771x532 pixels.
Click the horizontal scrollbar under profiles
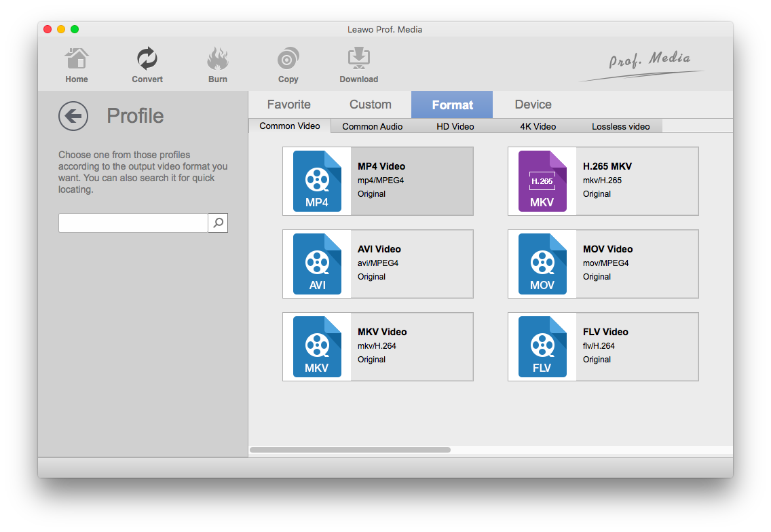pyautogui.click(x=350, y=450)
